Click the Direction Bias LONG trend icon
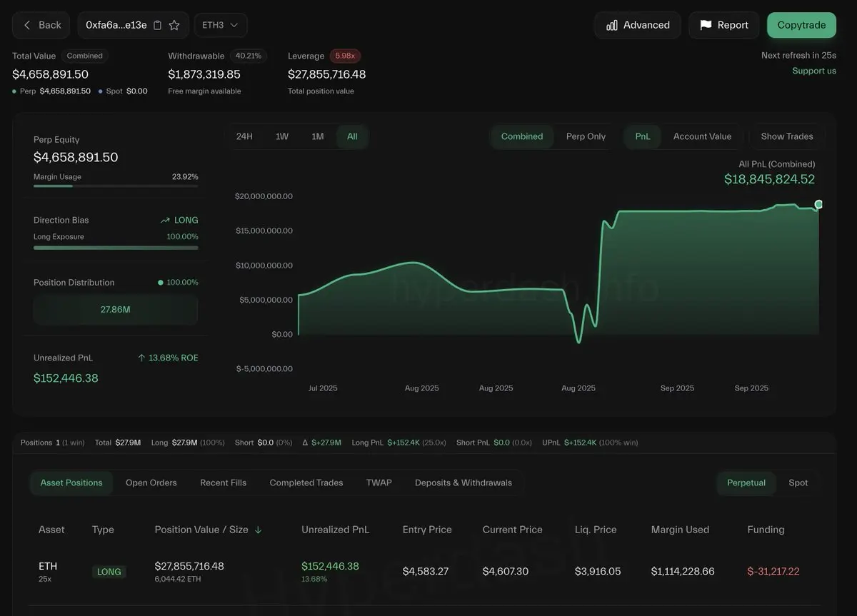 (x=166, y=221)
